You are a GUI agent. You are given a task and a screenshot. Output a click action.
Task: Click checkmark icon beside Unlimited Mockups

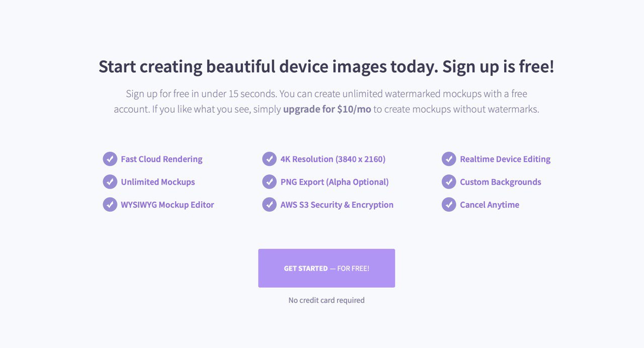click(x=110, y=182)
